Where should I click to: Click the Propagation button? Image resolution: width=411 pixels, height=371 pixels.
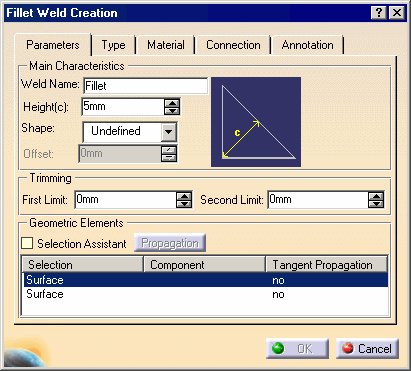click(170, 243)
